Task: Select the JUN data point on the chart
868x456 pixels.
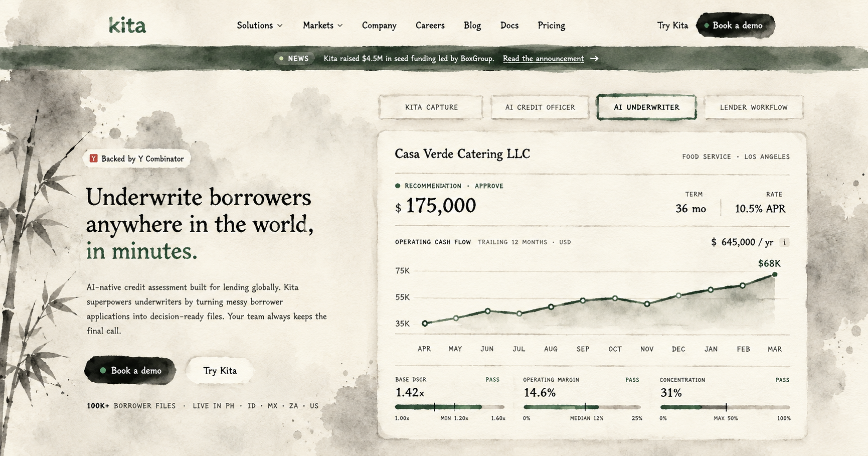Action: coord(488,311)
